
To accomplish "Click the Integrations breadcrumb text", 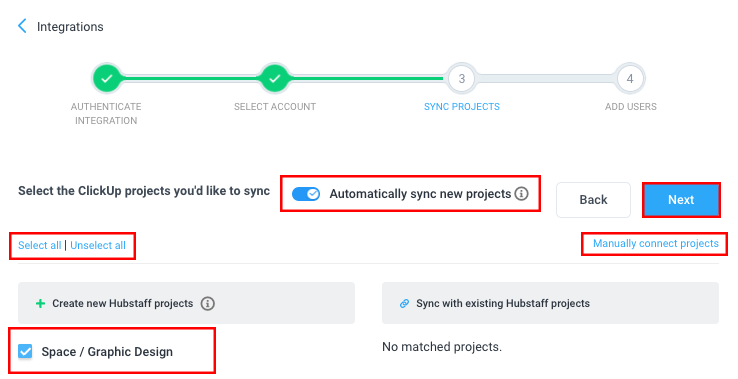I will [x=70, y=27].
